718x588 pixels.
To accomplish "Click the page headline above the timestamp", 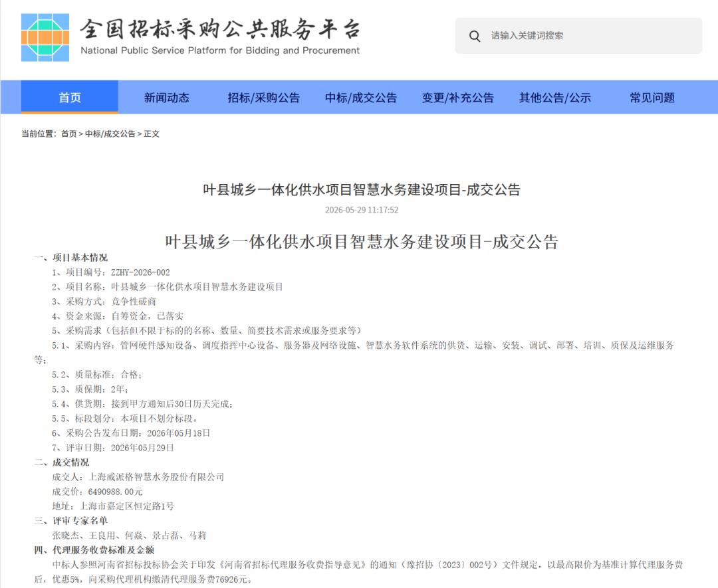I will coord(362,189).
